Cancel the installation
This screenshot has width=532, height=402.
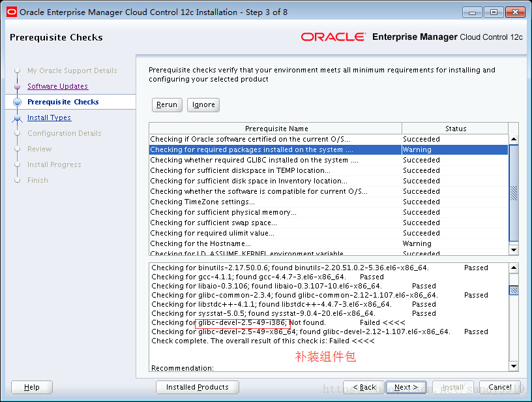[500, 387]
